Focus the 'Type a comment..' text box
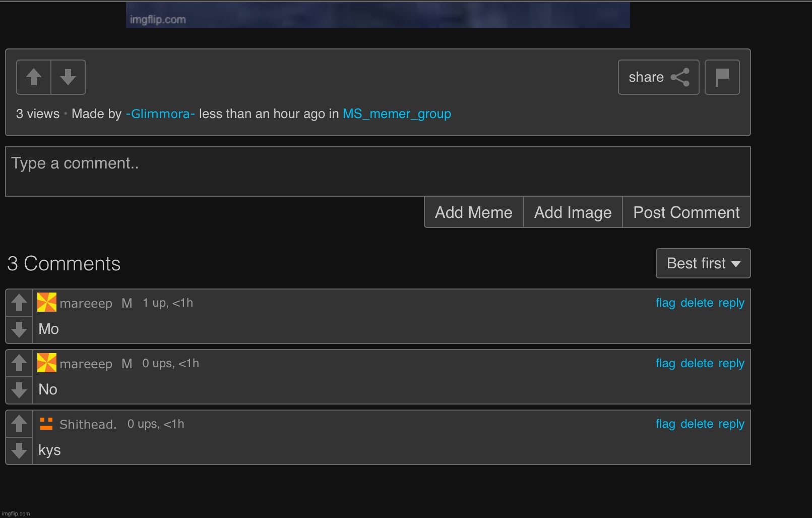The height and width of the screenshot is (518, 812). pos(378,171)
